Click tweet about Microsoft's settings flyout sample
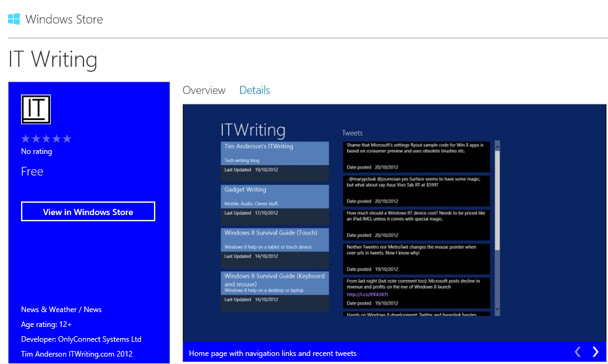The width and height of the screenshot is (608, 364). (x=416, y=157)
